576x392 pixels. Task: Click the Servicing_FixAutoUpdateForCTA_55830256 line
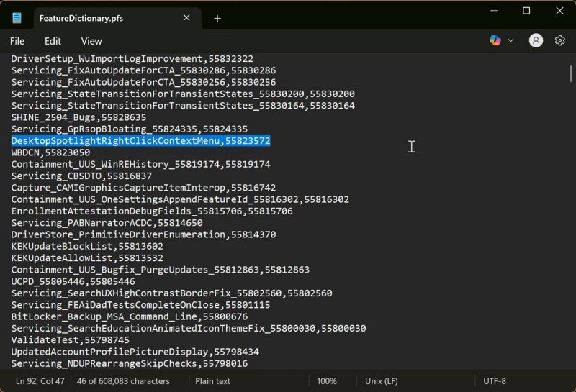[143, 82]
